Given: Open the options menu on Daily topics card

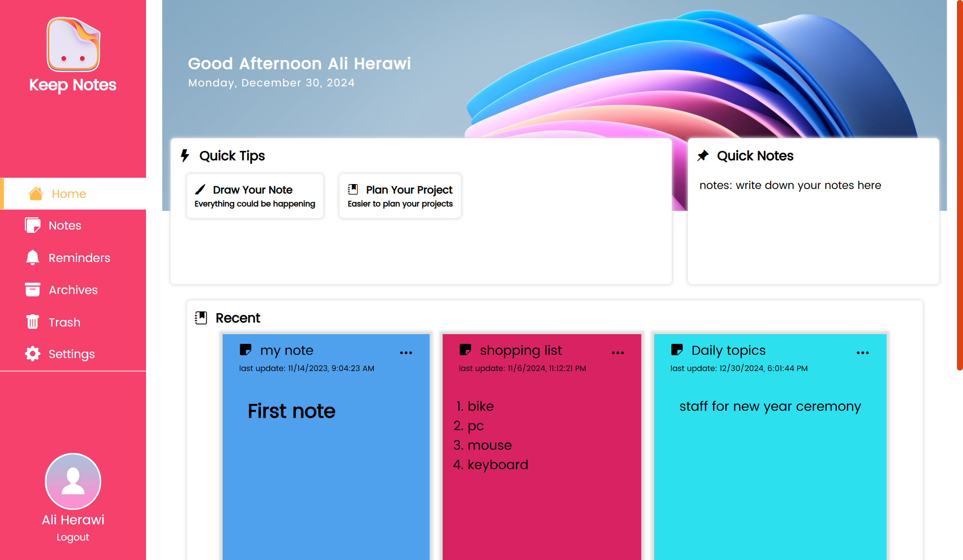Looking at the screenshot, I should pos(862,352).
